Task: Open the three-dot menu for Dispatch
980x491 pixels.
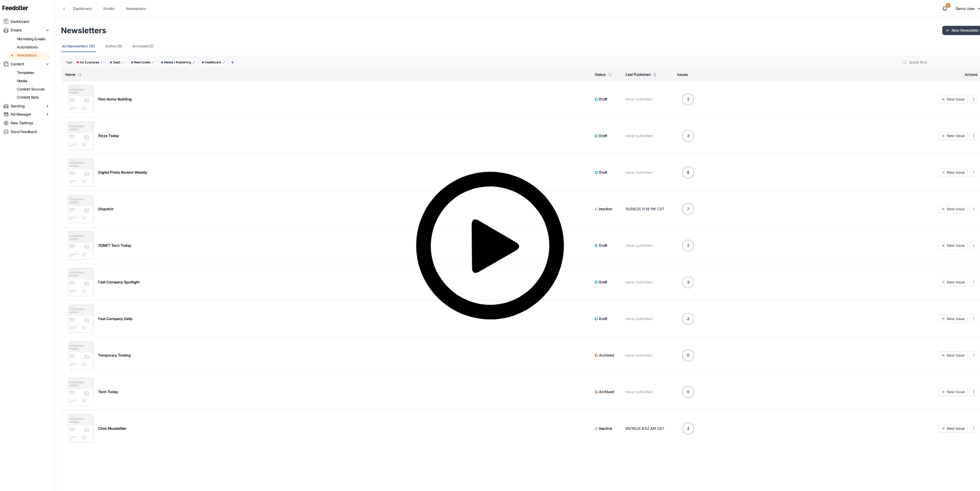Action: (x=973, y=209)
